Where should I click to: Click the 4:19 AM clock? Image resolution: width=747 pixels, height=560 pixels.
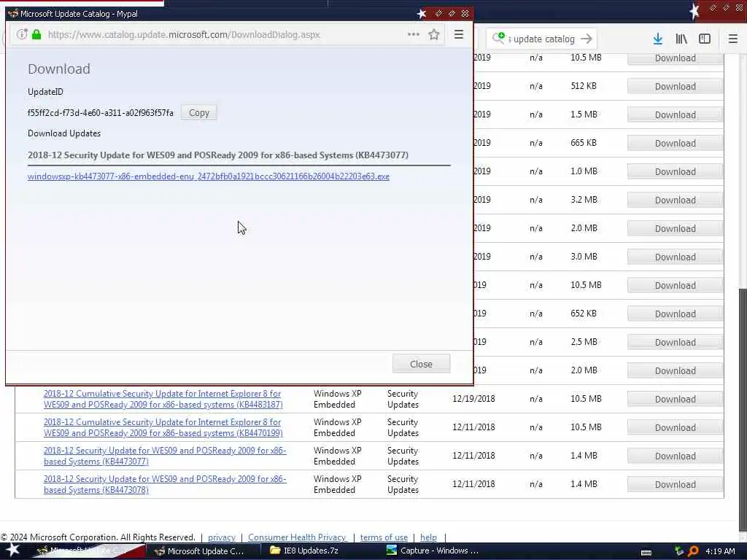720,551
